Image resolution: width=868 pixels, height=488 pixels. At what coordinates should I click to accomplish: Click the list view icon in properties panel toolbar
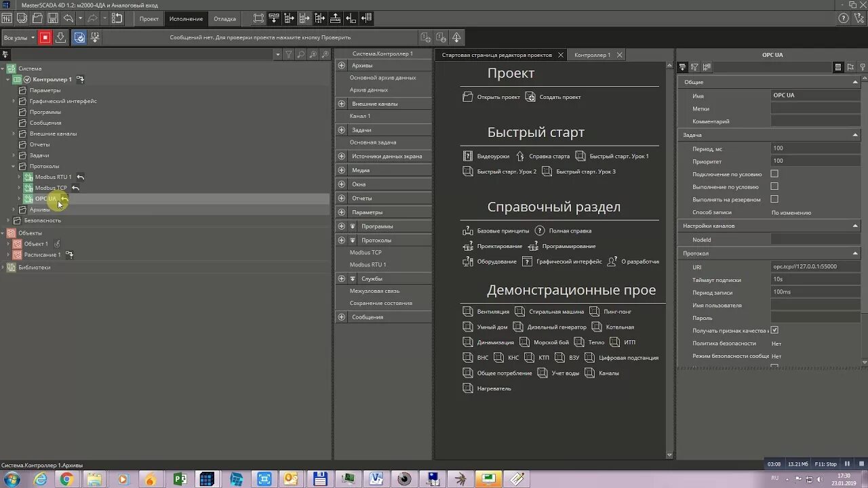(x=838, y=67)
